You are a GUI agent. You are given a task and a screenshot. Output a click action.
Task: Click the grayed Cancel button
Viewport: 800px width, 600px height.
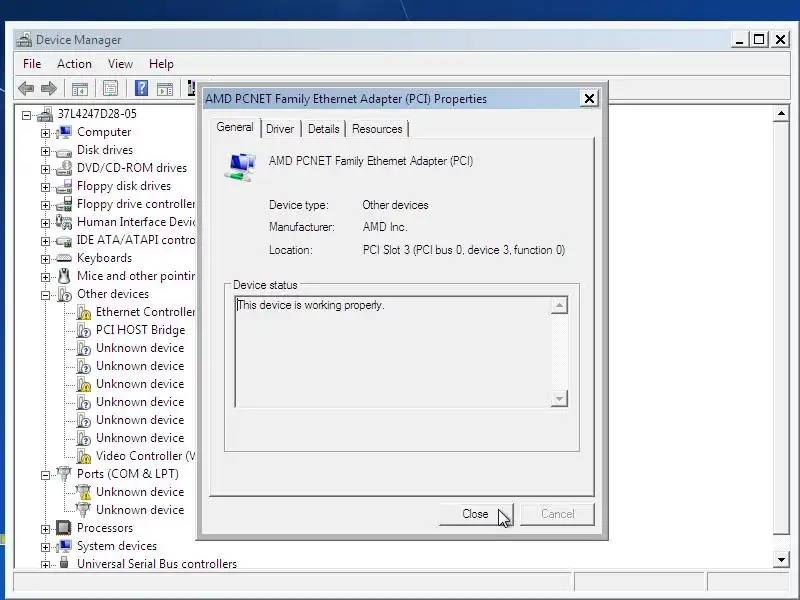coord(558,514)
